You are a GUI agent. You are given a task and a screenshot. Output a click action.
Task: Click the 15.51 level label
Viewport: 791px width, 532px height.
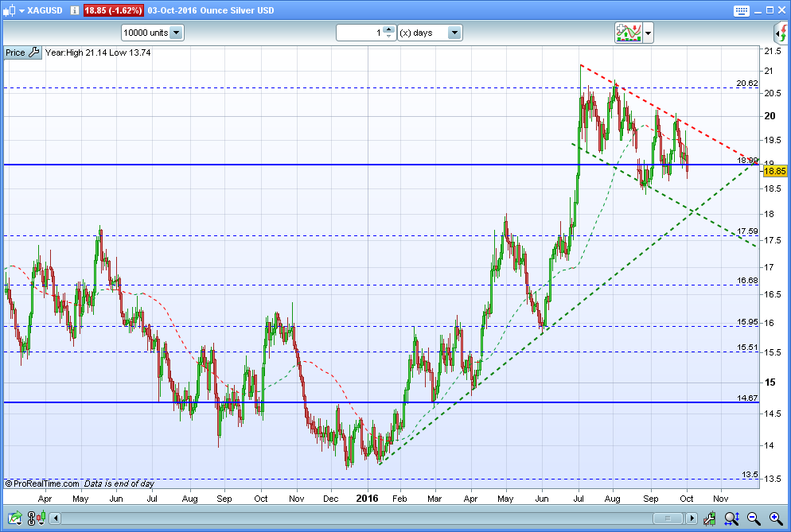pos(747,347)
